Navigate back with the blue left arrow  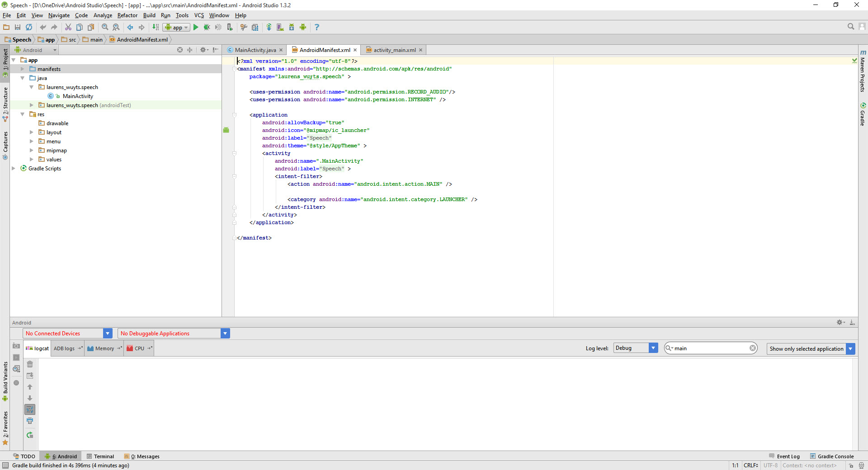click(x=130, y=27)
